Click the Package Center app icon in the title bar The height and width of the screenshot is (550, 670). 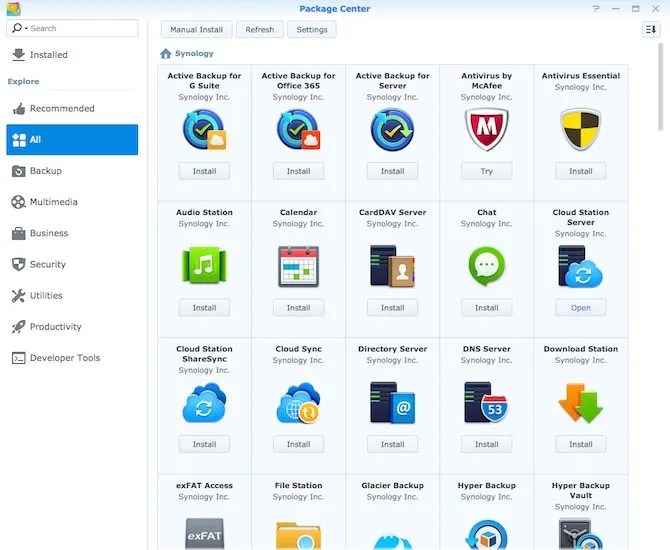click(14, 9)
